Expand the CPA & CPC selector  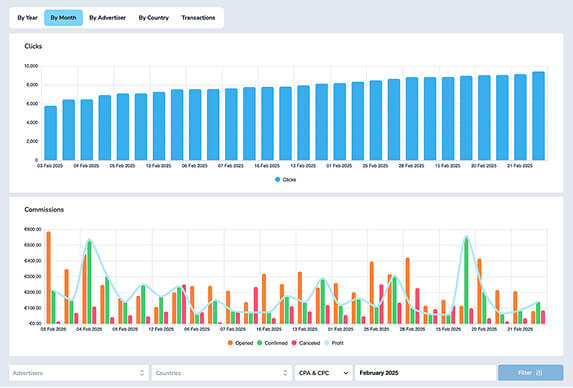(x=323, y=373)
